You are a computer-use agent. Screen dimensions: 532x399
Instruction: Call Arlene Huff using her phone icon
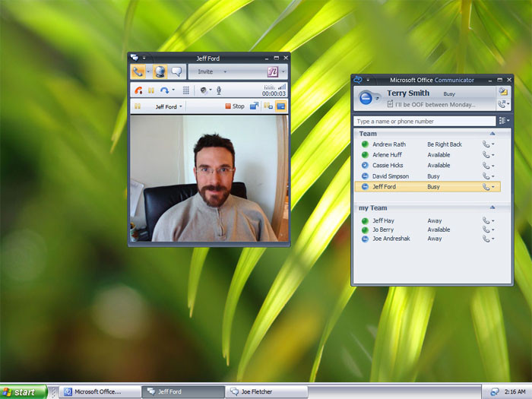[486, 155]
